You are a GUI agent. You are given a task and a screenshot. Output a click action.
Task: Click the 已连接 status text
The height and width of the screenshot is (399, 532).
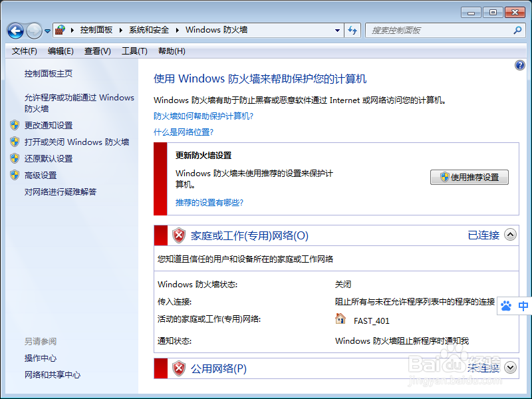click(x=483, y=235)
